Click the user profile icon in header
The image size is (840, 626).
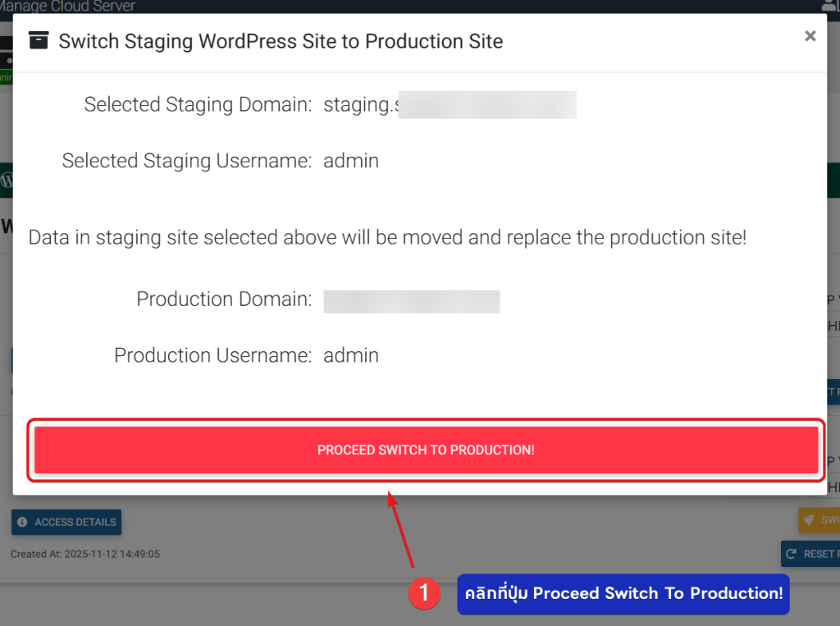(830, 6)
